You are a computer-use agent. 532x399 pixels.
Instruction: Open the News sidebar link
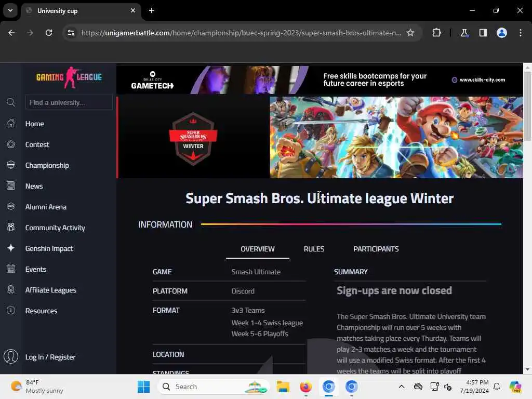coord(34,186)
